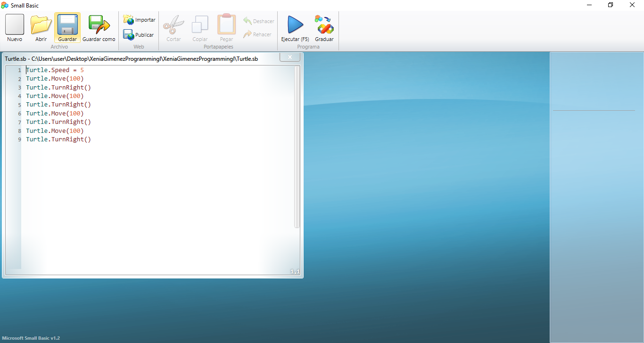Run the program with Ejecutar (F5)
644x343 pixels.
click(294, 27)
